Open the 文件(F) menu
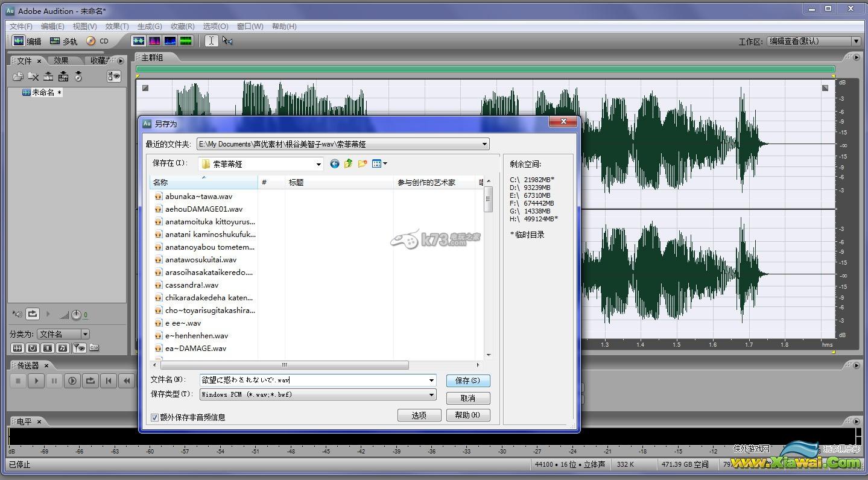 pyautogui.click(x=21, y=27)
